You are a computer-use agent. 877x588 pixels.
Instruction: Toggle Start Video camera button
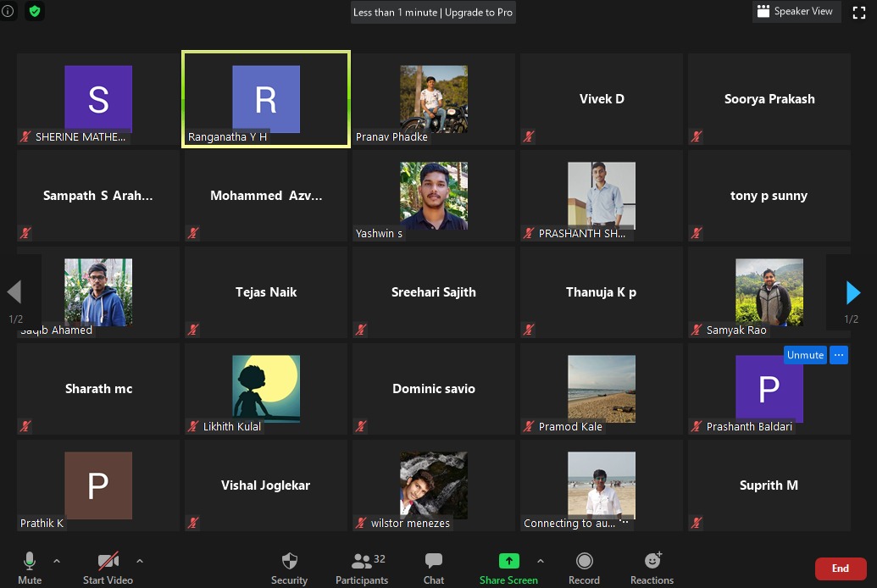[108, 562]
